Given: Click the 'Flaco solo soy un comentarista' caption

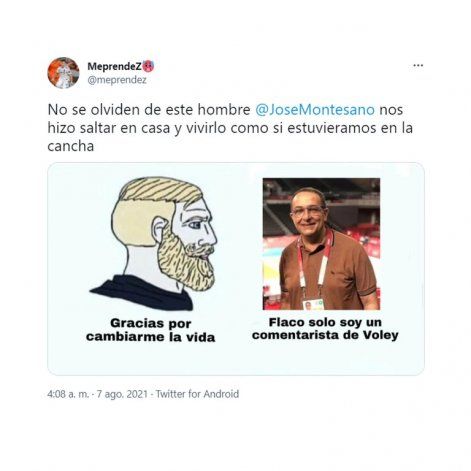Looking at the screenshot, I should tap(325, 329).
